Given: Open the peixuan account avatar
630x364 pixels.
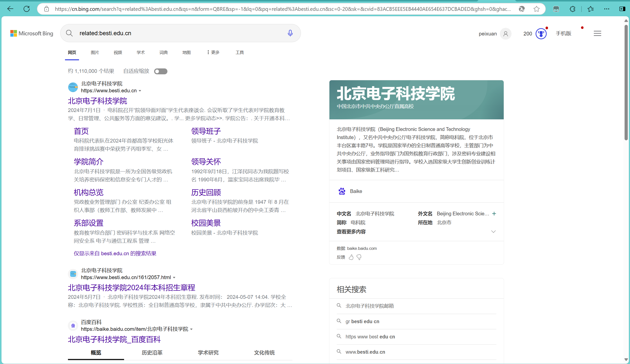Looking at the screenshot, I should click(x=505, y=33).
